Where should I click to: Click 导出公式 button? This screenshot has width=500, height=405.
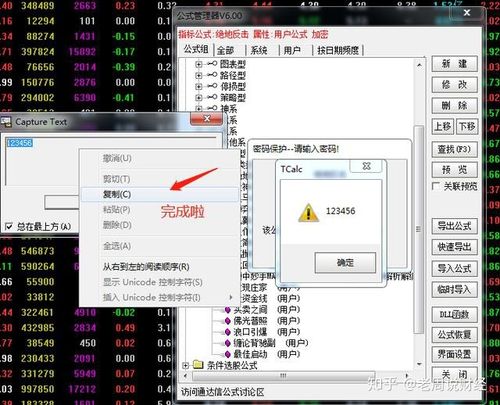[454, 226]
